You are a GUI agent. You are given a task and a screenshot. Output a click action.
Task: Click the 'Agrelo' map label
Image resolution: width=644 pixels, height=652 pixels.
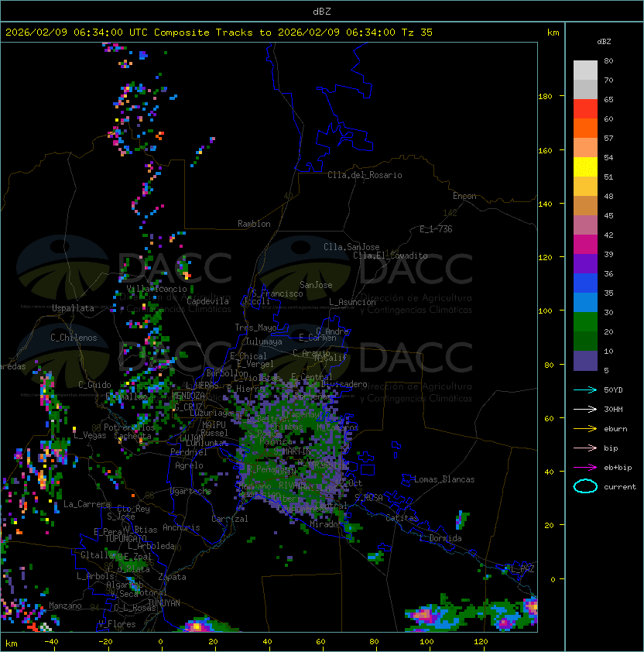189,465
